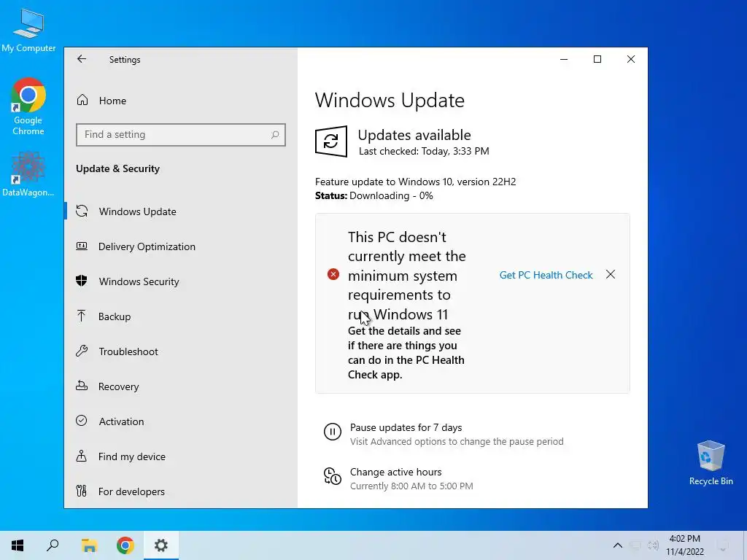
Task: Open Troubleshoot settings
Action: 128,351
